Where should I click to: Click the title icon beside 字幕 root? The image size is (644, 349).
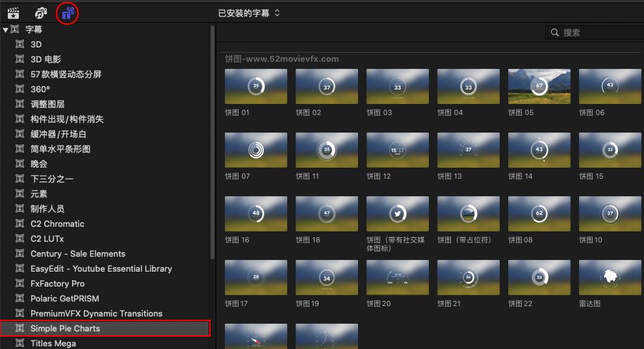click(15, 29)
